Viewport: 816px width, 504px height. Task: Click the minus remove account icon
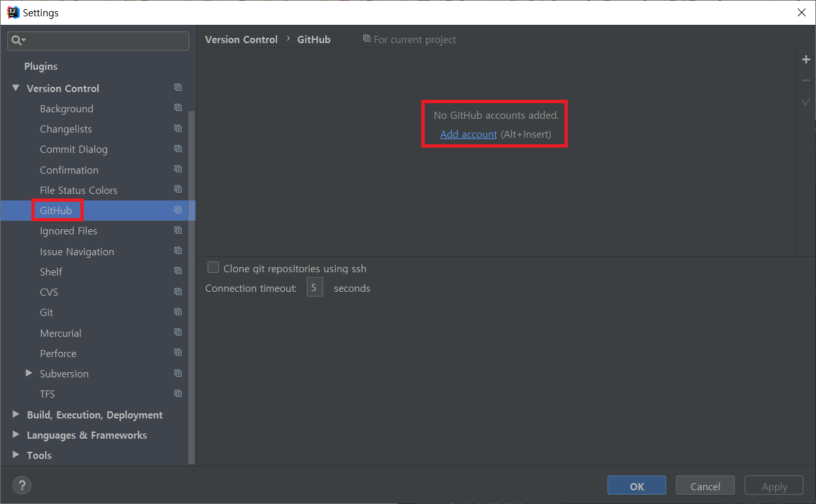[806, 81]
